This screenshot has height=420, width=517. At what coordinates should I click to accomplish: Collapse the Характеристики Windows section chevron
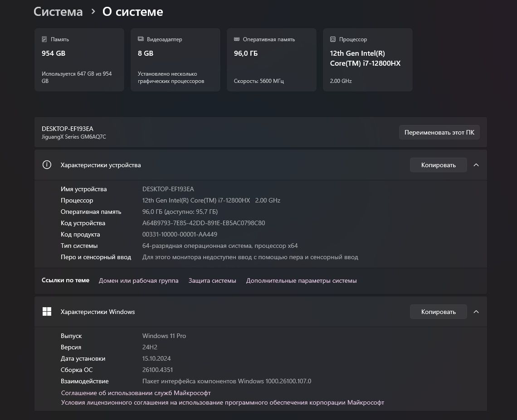click(476, 312)
